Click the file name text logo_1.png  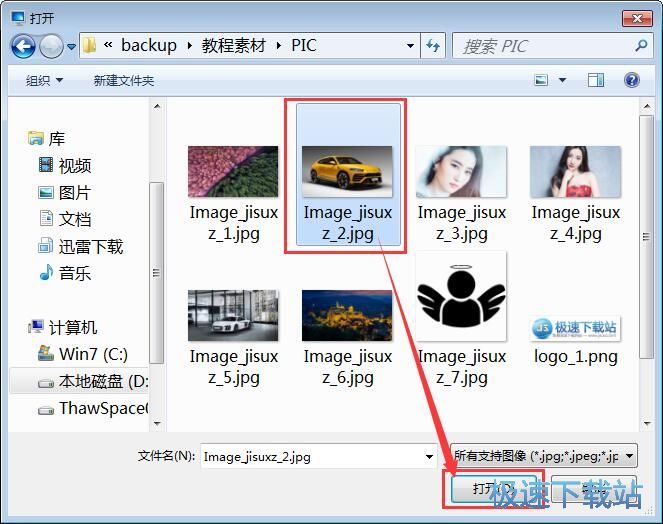pyautogui.click(x=575, y=357)
